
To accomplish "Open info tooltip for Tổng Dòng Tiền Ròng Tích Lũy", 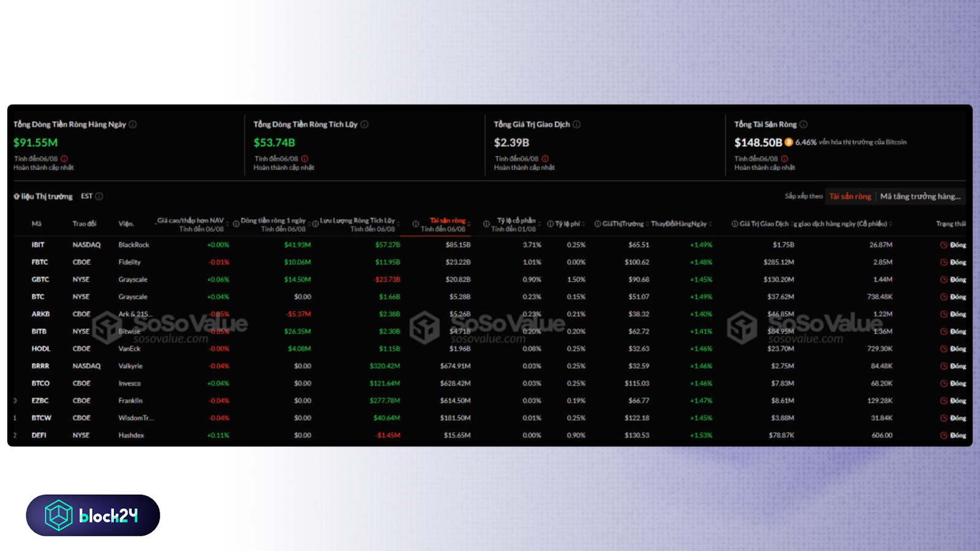I will click(364, 125).
